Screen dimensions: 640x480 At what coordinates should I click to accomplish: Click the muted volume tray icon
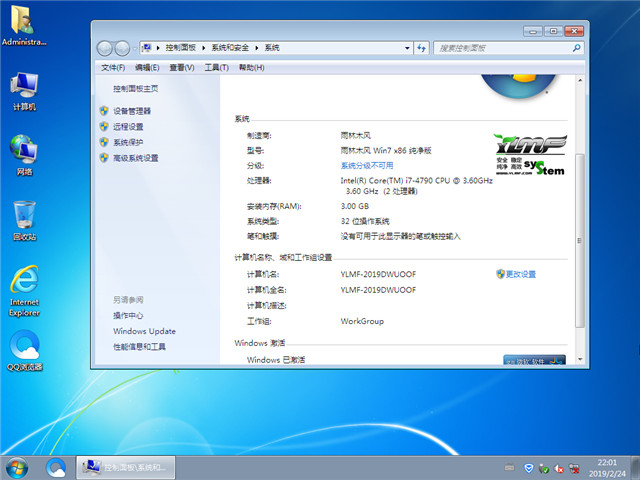tap(559, 469)
